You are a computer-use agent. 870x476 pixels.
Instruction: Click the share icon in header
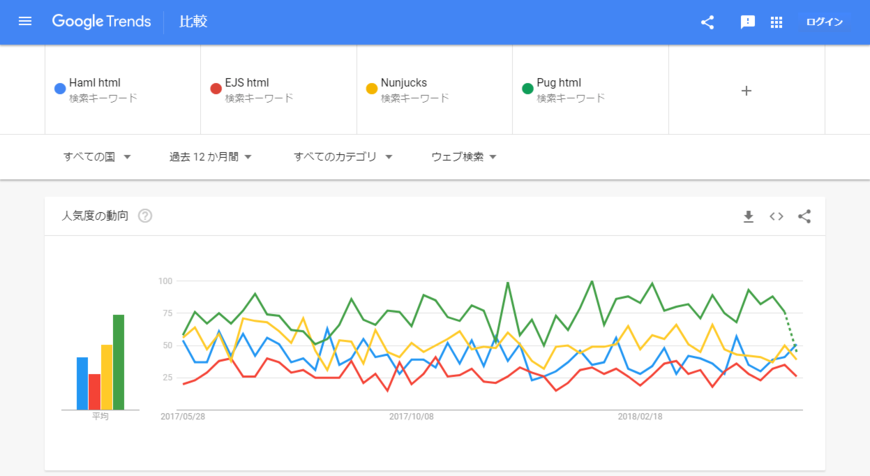(707, 22)
